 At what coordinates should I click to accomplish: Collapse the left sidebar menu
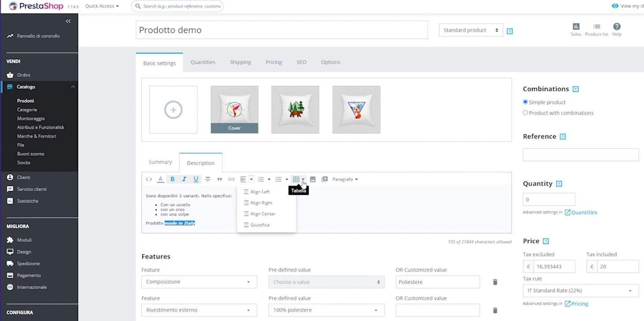68,21
